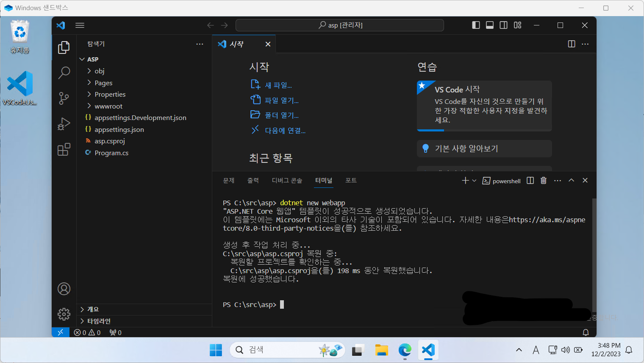The height and width of the screenshot is (363, 644).
Task: Expand the 개요 outline section
Action: (x=144, y=309)
